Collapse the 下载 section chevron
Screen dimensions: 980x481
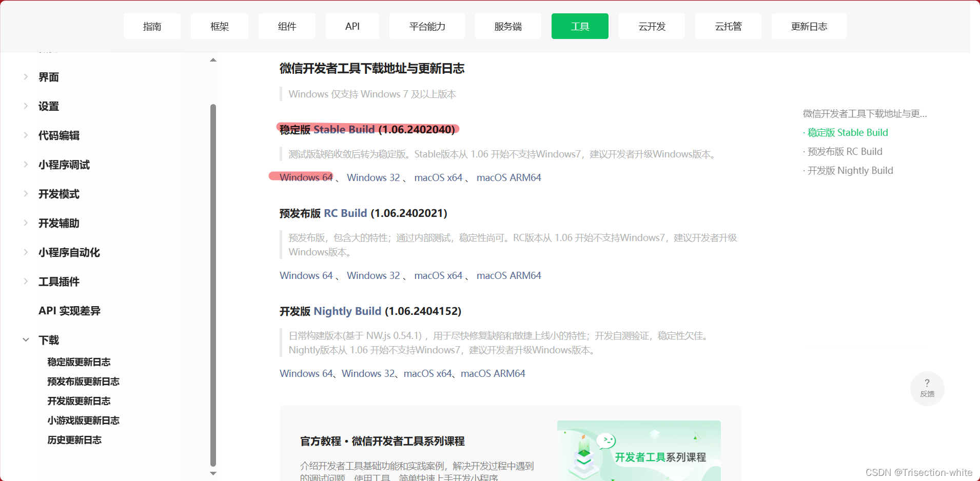(x=26, y=339)
